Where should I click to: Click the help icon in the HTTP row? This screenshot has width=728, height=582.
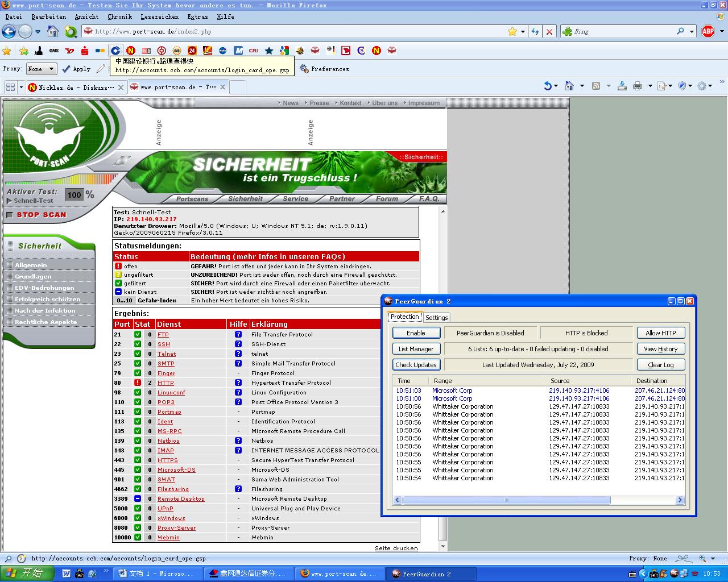tap(238, 383)
